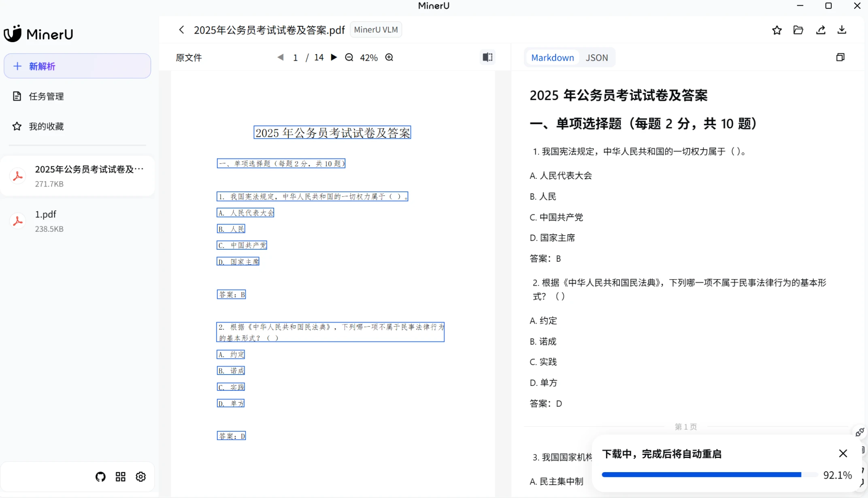Image resolution: width=868 pixels, height=498 pixels.
Task: Click the copy icon above the Markdown panel
Action: click(840, 57)
